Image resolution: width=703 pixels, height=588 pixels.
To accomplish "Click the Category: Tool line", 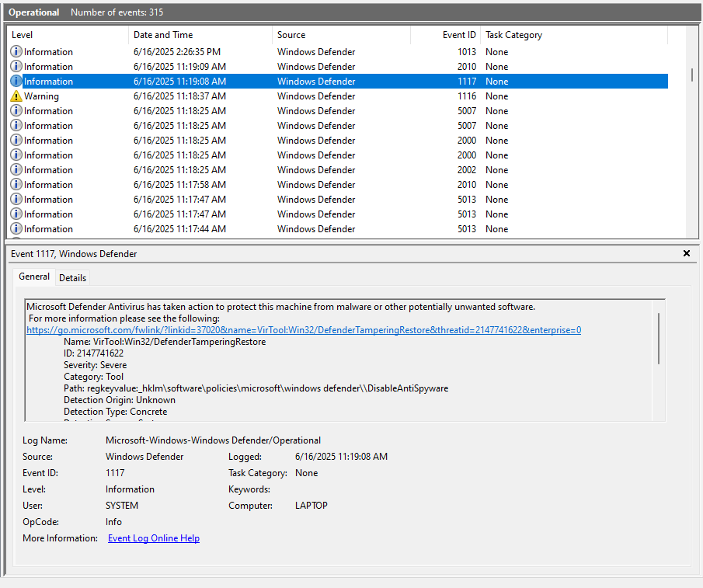I will pyautogui.click(x=93, y=377).
